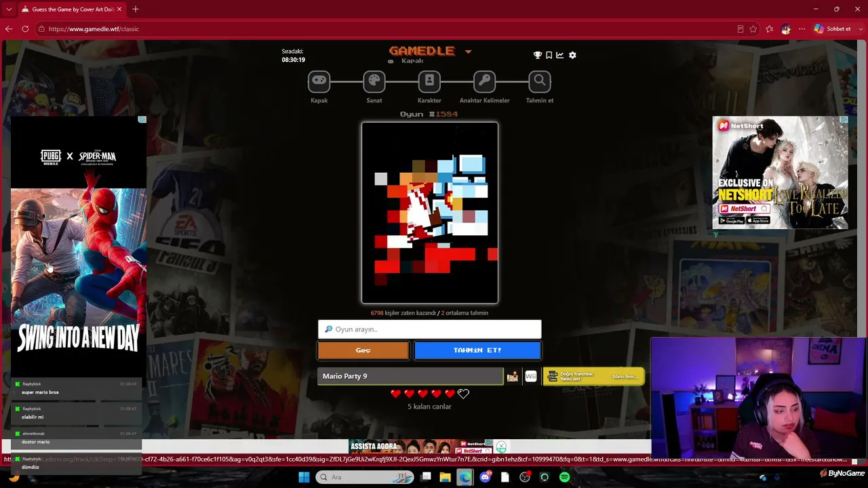Click the game thumbnail beside Mario Party 9
This screenshot has width=868, height=488.
[513, 376]
